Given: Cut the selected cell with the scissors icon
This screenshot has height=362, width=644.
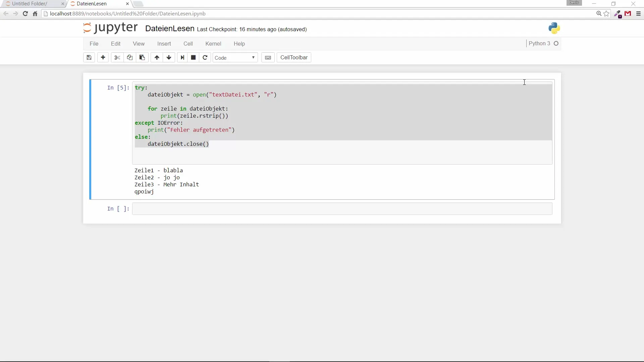Looking at the screenshot, I should [x=117, y=58].
